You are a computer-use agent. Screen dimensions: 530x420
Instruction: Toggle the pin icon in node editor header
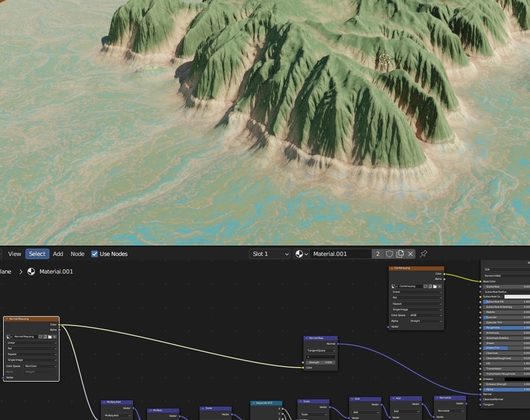[423, 254]
